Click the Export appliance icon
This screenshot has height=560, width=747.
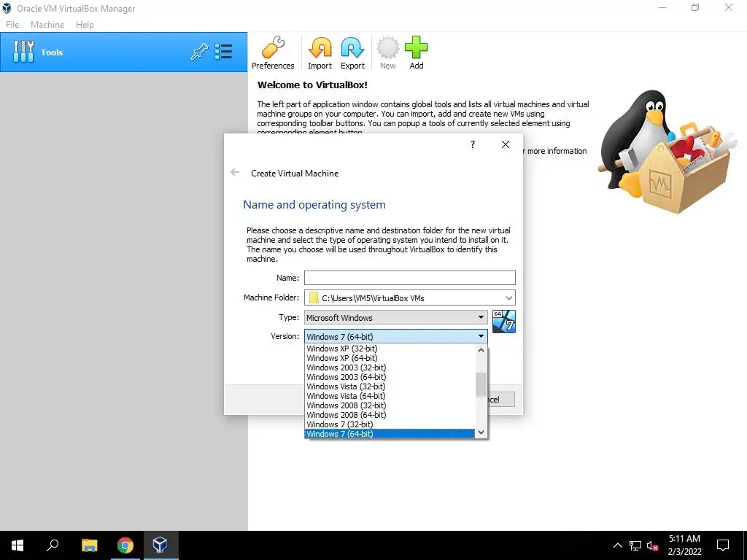click(x=352, y=52)
